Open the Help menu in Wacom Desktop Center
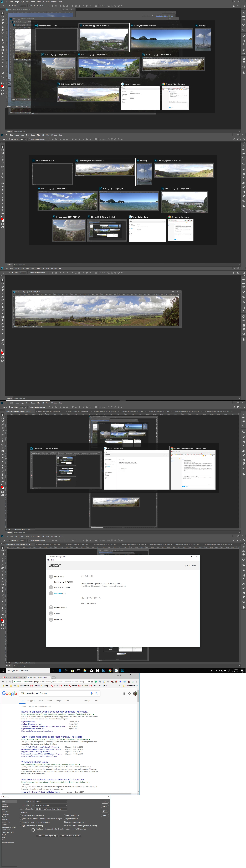This screenshot has height=868, width=246. 53,560
